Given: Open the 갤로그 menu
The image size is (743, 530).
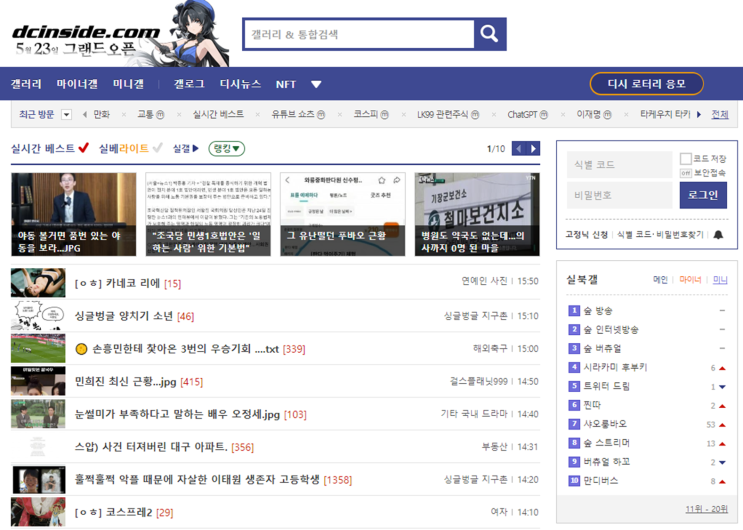Looking at the screenshot, I should [189, 84].
